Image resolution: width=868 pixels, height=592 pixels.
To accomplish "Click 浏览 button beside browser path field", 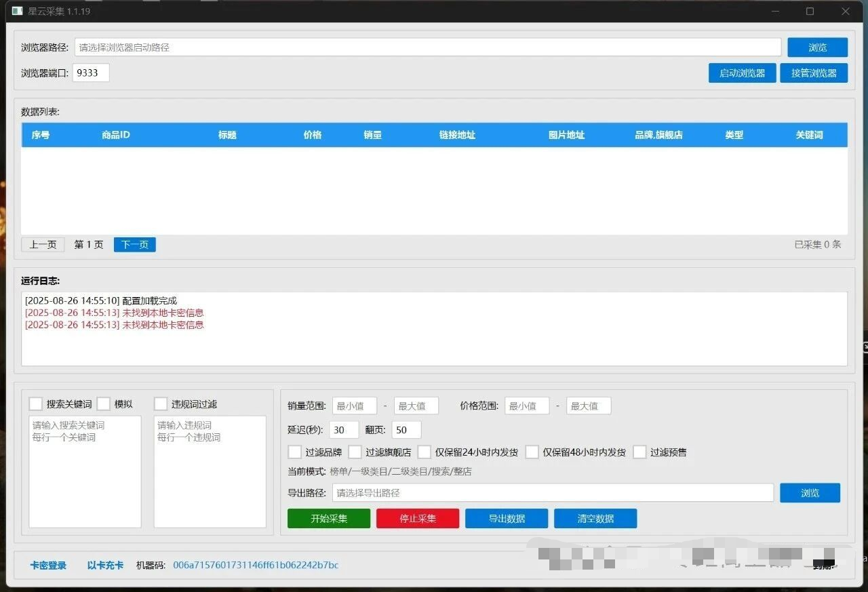I will (817, 47).
